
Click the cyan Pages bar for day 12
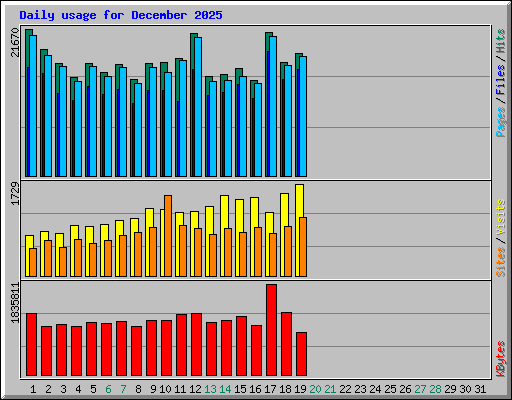point(198,107)
